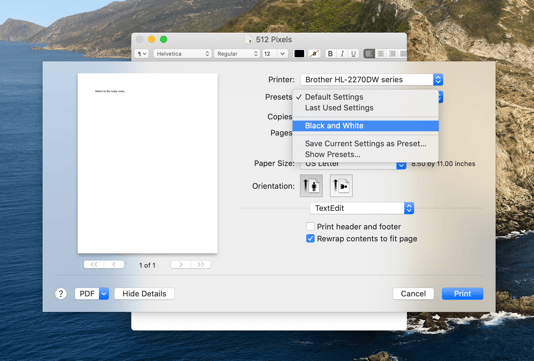The image size is (534, 361).
Task: Enable Print header and footer
Action: click(x=310, y=226)
